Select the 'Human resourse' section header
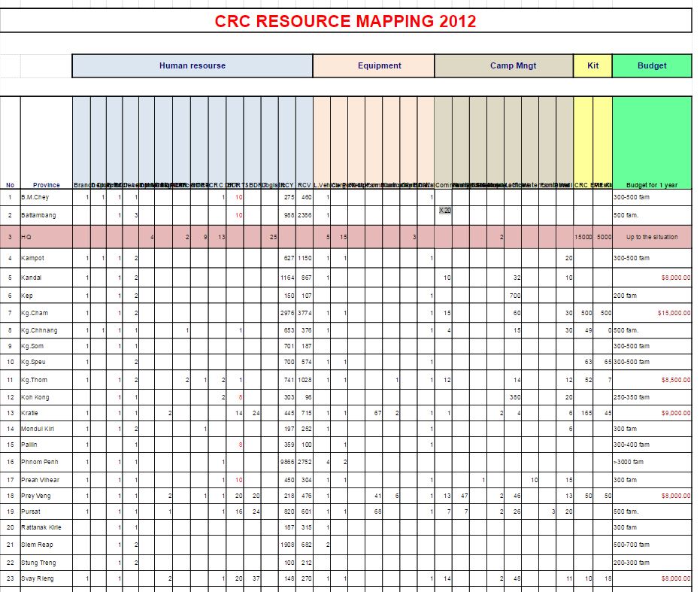Image resolution: width=700 pixels, height=592 pixels. [x=192, y=65]
